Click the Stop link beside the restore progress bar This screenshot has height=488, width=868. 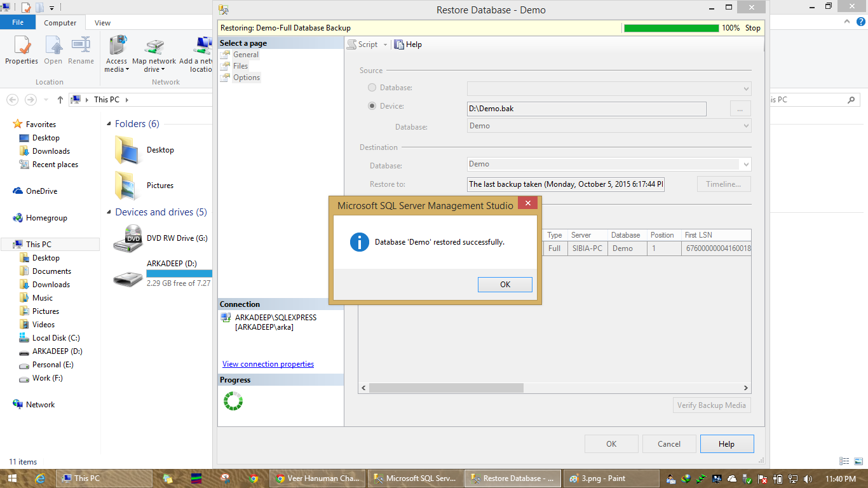(x=752, y=28)
